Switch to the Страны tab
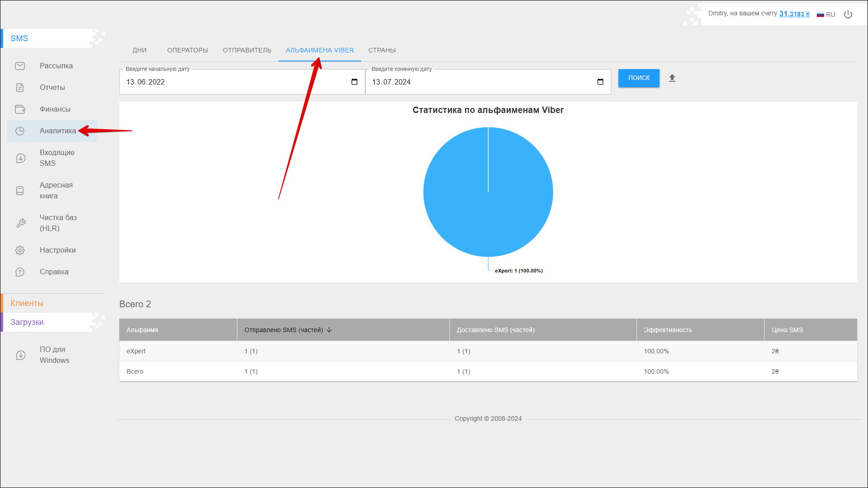The image size is (868, 488). click(382, 50)
